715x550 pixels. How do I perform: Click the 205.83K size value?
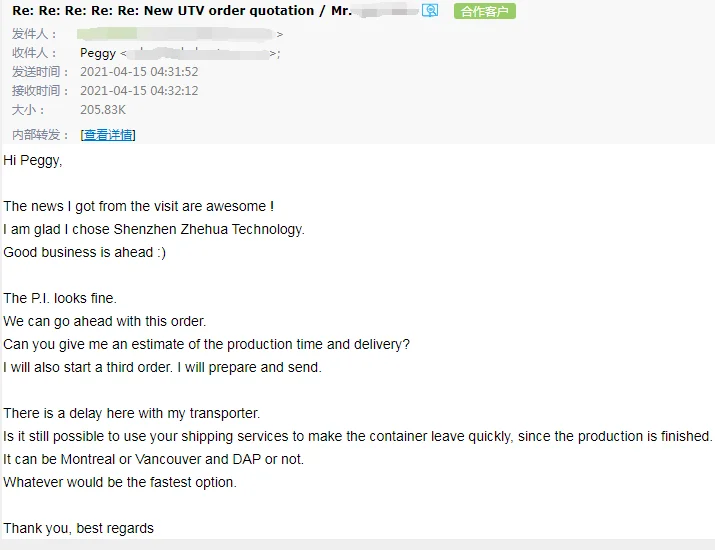click(103, 110)
